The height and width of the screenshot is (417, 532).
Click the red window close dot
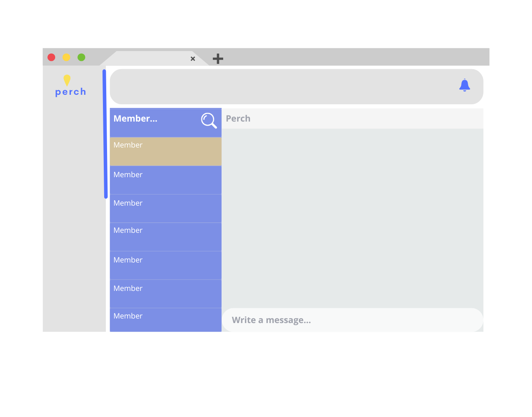point(51,57)
